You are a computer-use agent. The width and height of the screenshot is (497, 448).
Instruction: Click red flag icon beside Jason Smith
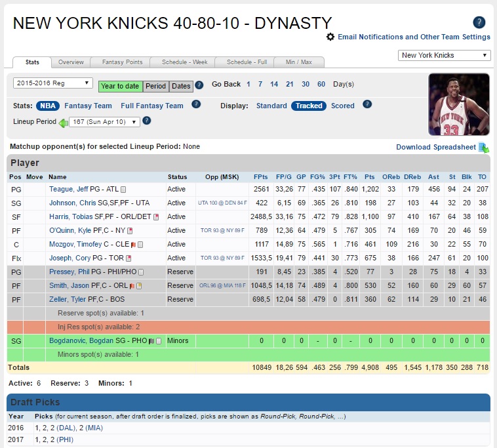(x=132, y=286)
